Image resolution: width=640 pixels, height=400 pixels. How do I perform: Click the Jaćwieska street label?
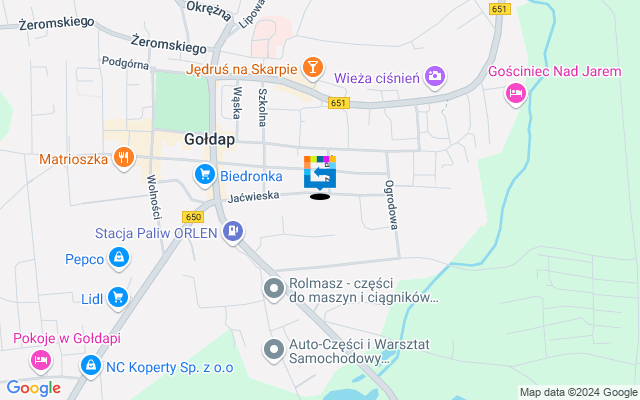click(x=253, y=197)
